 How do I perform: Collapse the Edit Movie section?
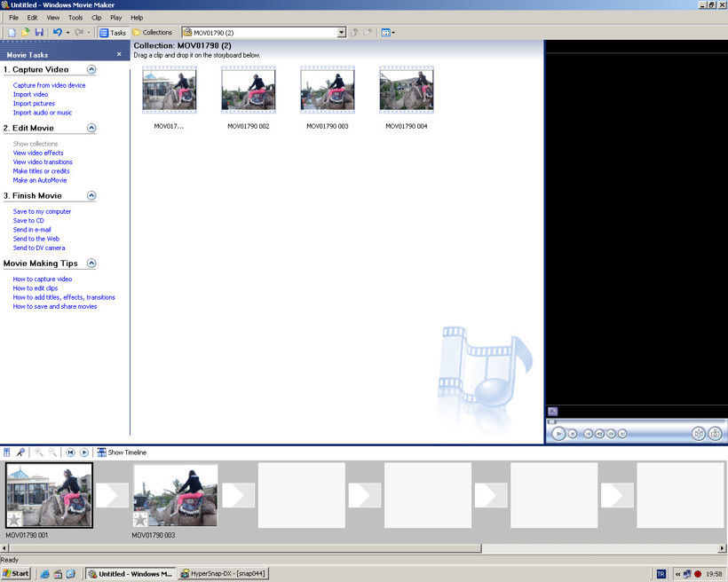point(91,128)
